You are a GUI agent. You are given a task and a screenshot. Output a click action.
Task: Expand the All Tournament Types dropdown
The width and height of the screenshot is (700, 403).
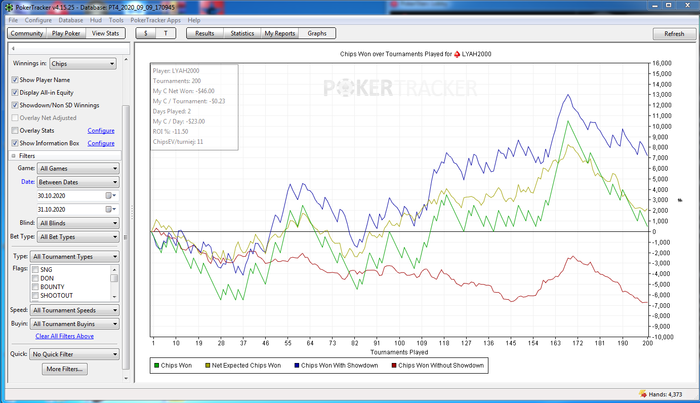coord(75,257)
